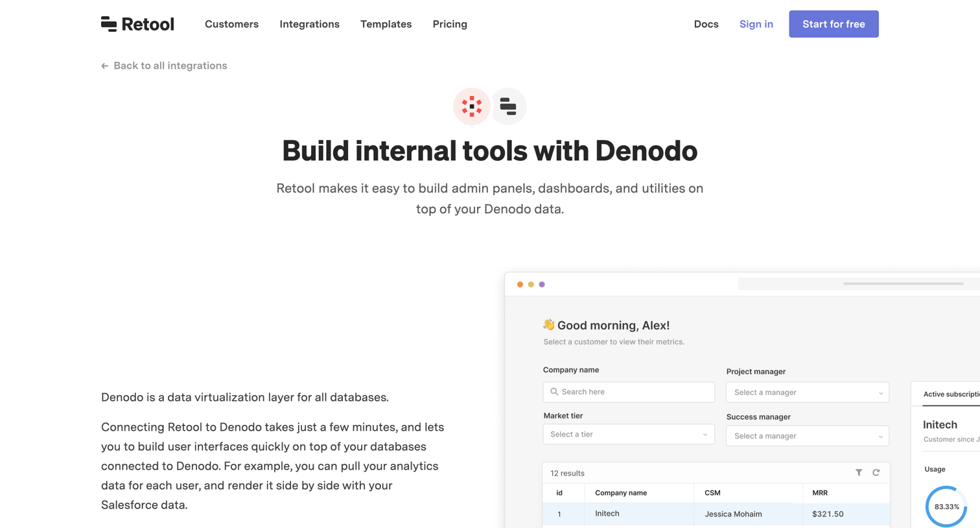Click the magnifier icon in search field

pos(554,392)
